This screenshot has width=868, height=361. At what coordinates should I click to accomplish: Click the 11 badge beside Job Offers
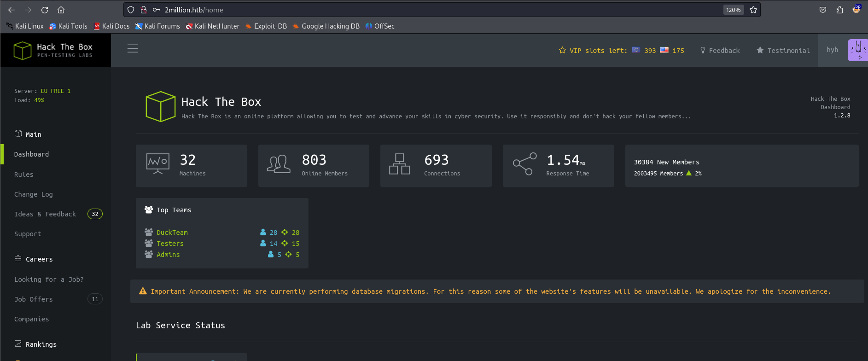95,299
